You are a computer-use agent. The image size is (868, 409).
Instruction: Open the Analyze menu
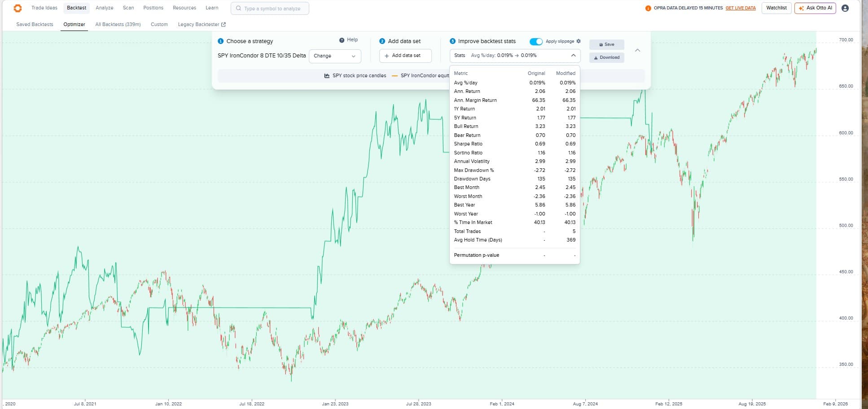104,8
